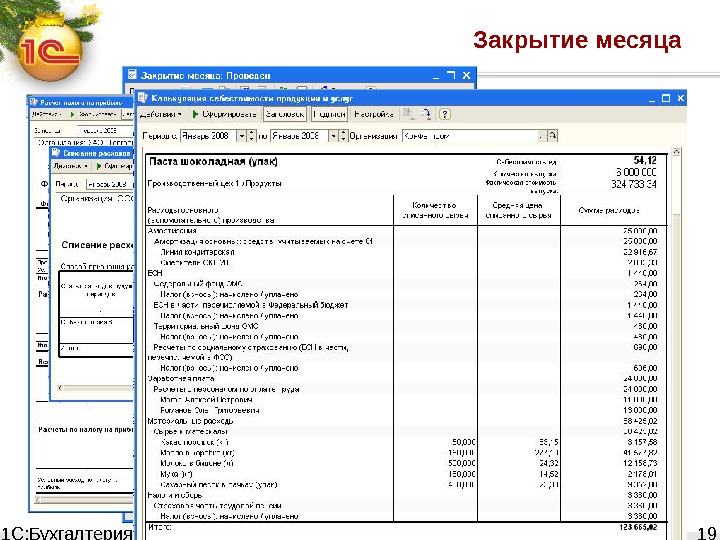This screenshot has width=720, height=540.
Task: Click the quantity cell 500,000 for Молоко в бидоне
Action: tap(462, 463)
